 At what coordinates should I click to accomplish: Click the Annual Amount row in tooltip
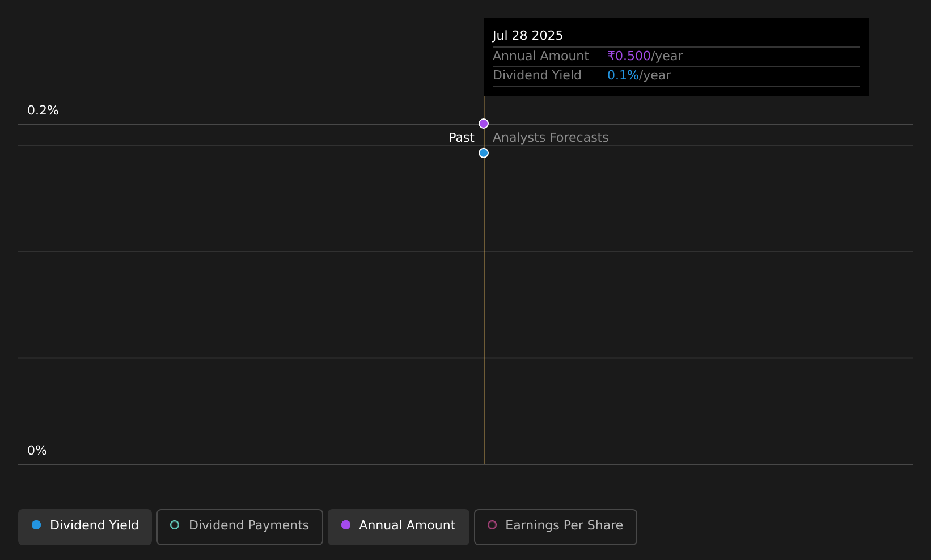[676, 56]
